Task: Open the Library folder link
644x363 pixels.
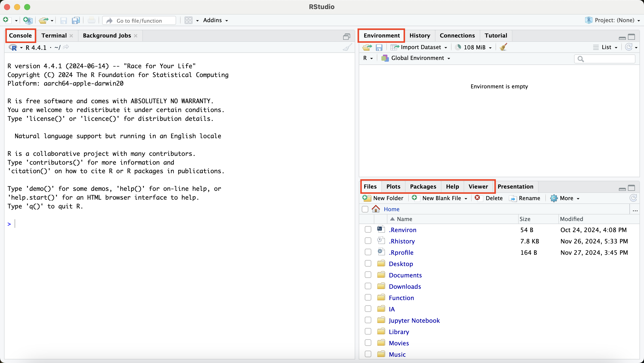Action: [399, 332]
